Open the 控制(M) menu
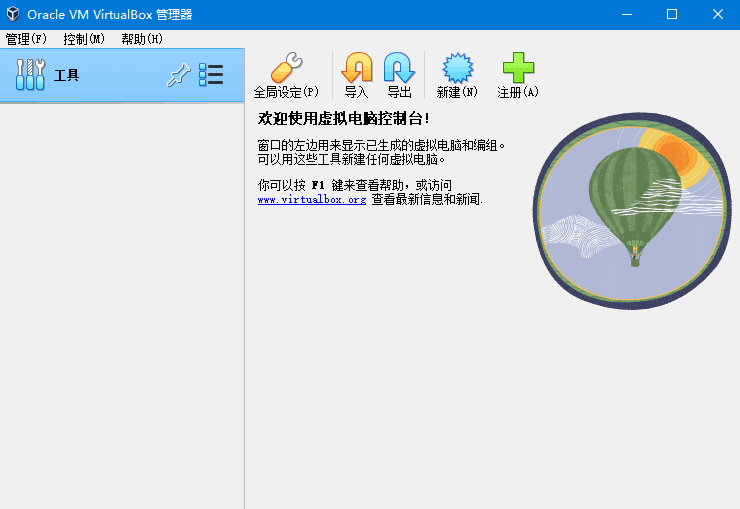The width and height of the screenshot is (740, 509). tap(84, 39)
